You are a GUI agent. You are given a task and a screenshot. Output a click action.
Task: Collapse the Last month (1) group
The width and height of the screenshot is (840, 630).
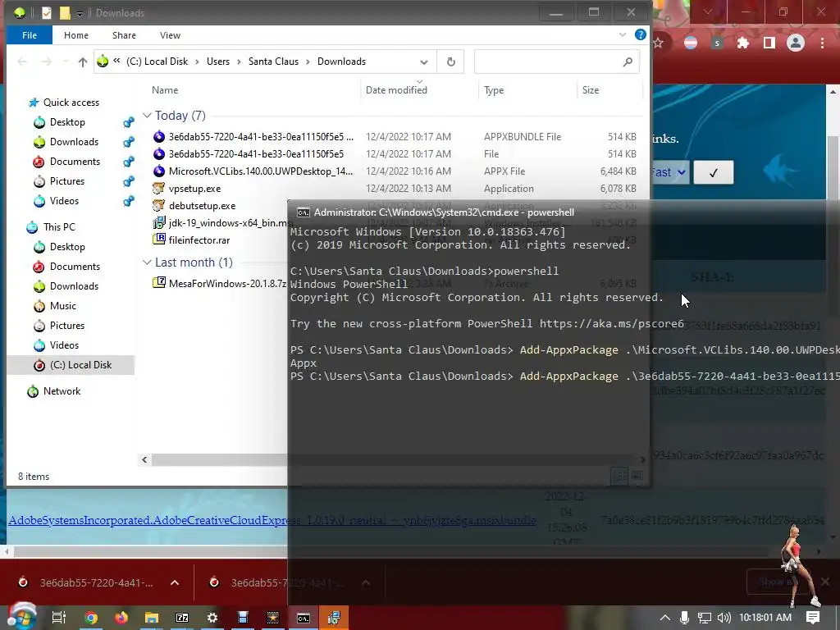pos(147,262)
